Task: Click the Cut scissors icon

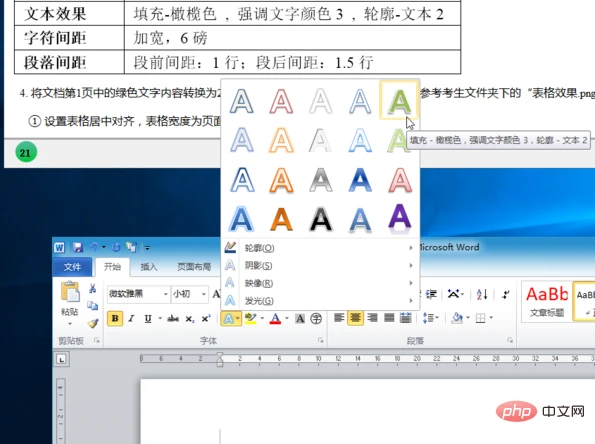Action: (x=92, y=288)
